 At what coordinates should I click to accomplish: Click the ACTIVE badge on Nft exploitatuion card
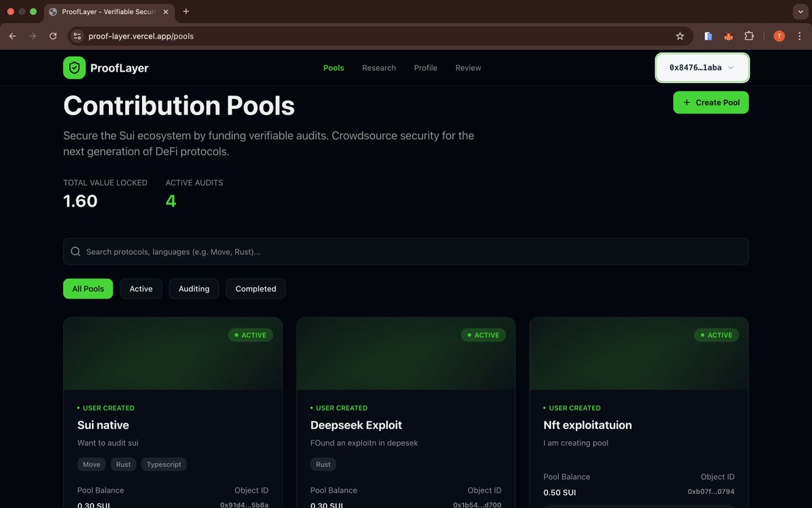717,335
